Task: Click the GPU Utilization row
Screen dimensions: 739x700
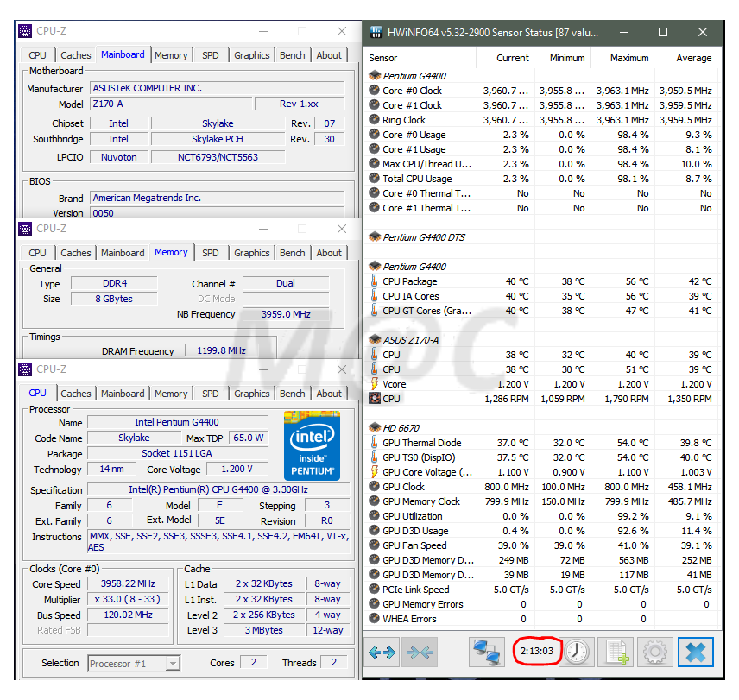Action: click(541, 516)
